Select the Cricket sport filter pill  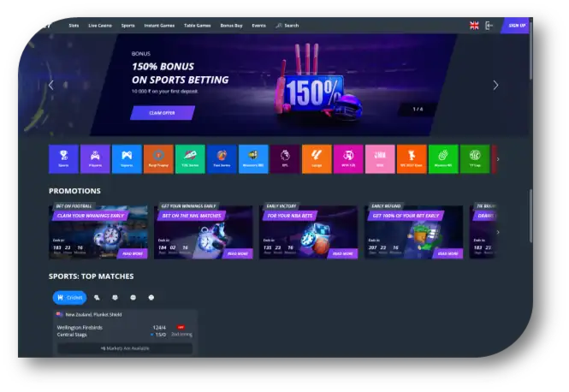pos(69,298)
